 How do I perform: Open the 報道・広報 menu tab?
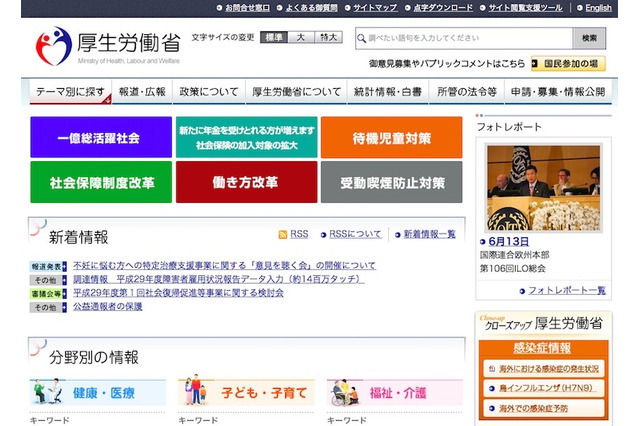point(142,92)
